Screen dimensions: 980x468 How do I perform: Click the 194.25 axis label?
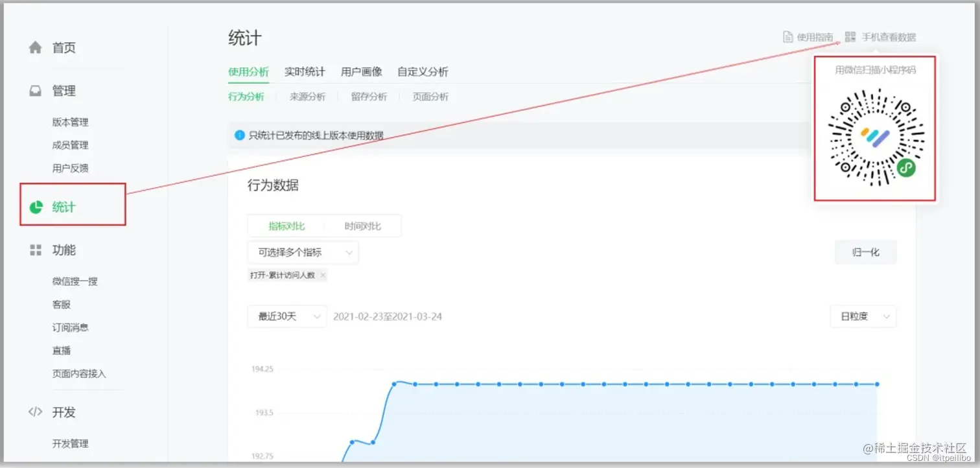pos(262,369)
